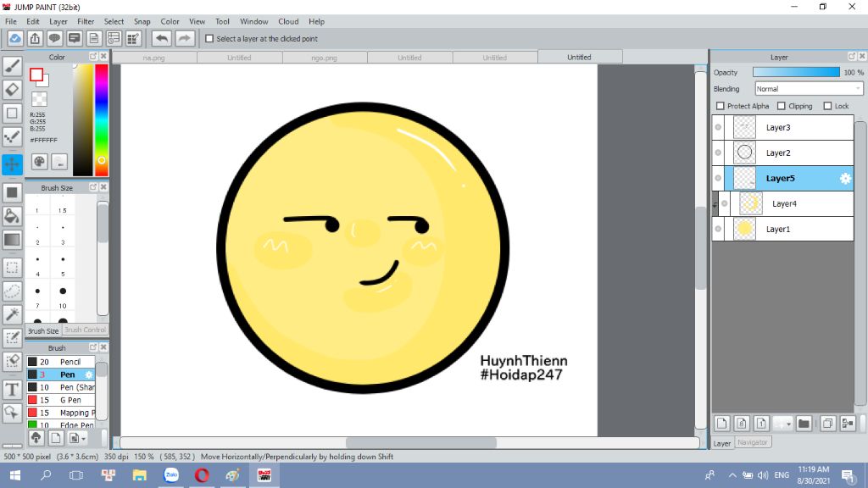The image size is (868, 488).
Task: Select the Select Eraser tool
Action: point(12,361)
